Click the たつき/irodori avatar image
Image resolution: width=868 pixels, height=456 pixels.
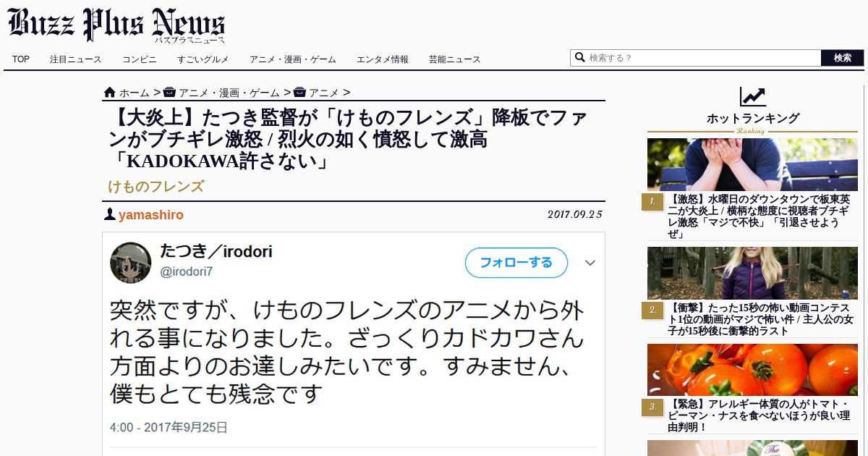pos(130,262)
